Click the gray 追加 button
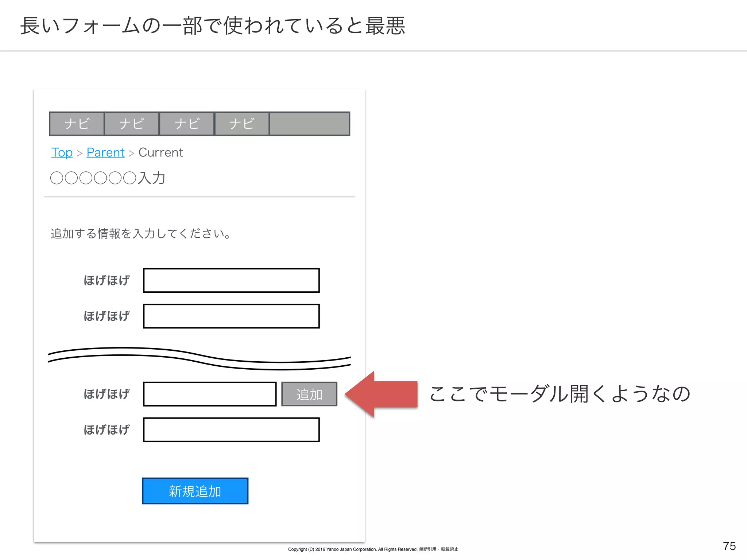Viewport: 747px width, 560px height. pyautogui.click(x=309, y=394)
